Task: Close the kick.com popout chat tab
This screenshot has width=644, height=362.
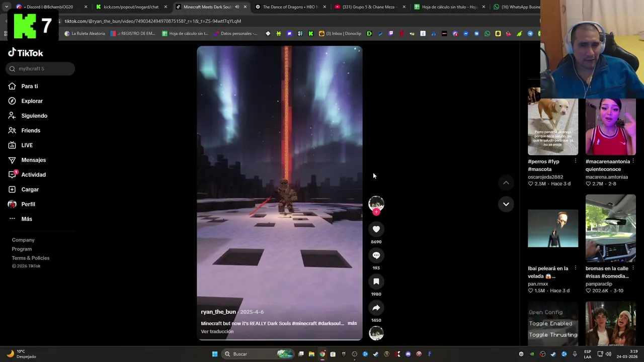Action: [x=166, y=7]
